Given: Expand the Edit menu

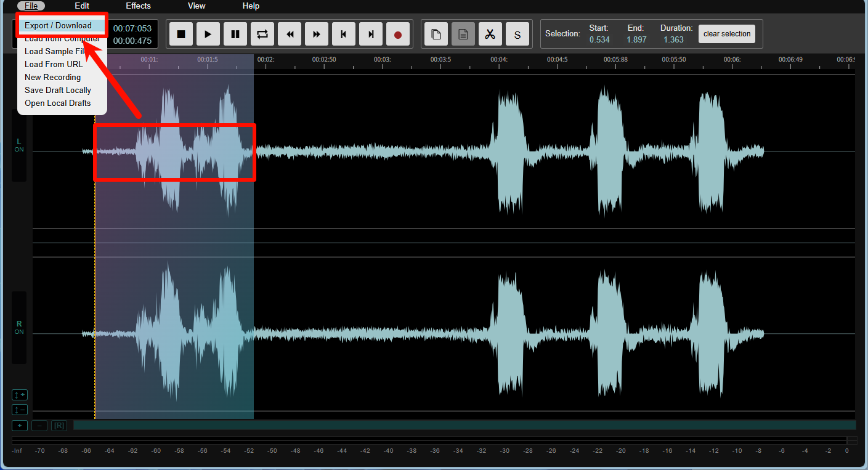Looking at the screenshot, I should (x=82, y=6).
